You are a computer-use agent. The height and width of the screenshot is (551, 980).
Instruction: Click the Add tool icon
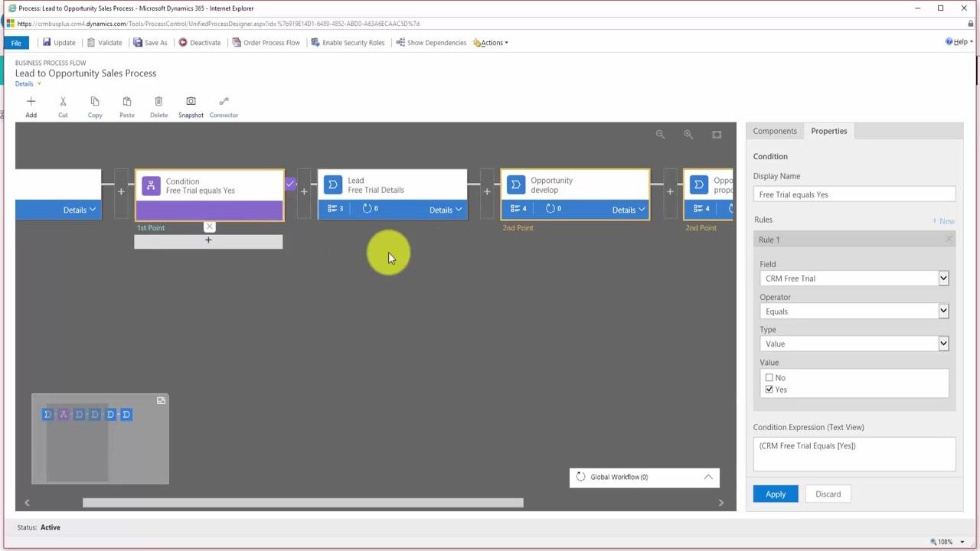point(31,101)
